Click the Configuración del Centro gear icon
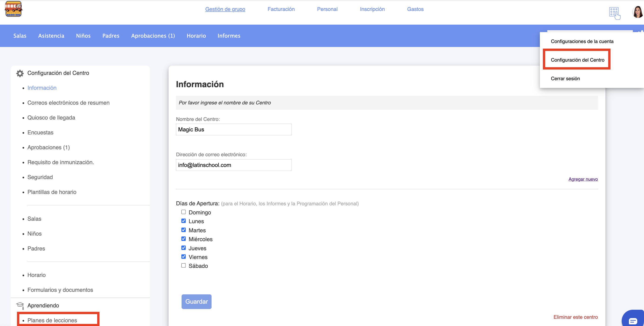 [20, 73]
